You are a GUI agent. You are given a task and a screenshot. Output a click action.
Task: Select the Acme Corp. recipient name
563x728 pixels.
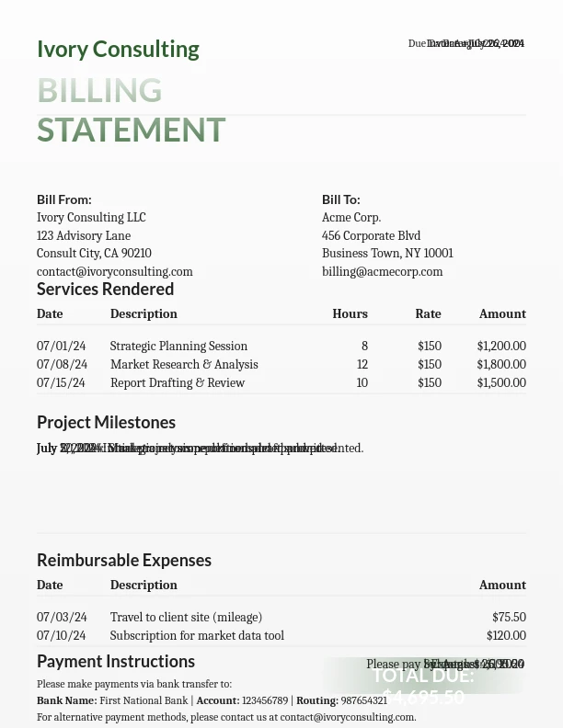pyautogui.click(x=351, y=217)
